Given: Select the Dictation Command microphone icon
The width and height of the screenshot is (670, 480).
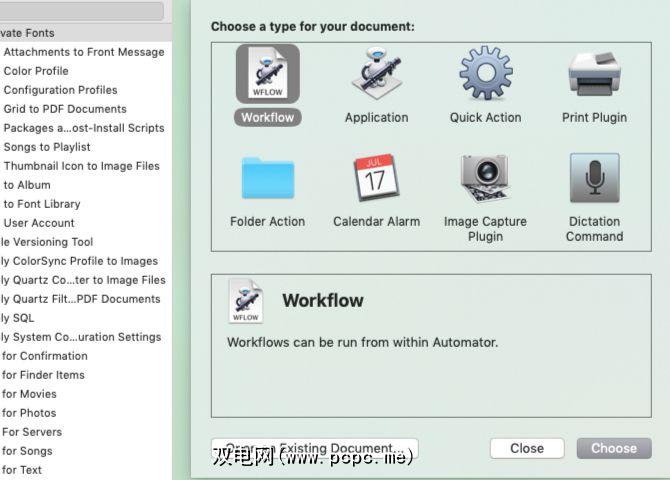Looking at the screenshot, I should (x=594, y=178).
